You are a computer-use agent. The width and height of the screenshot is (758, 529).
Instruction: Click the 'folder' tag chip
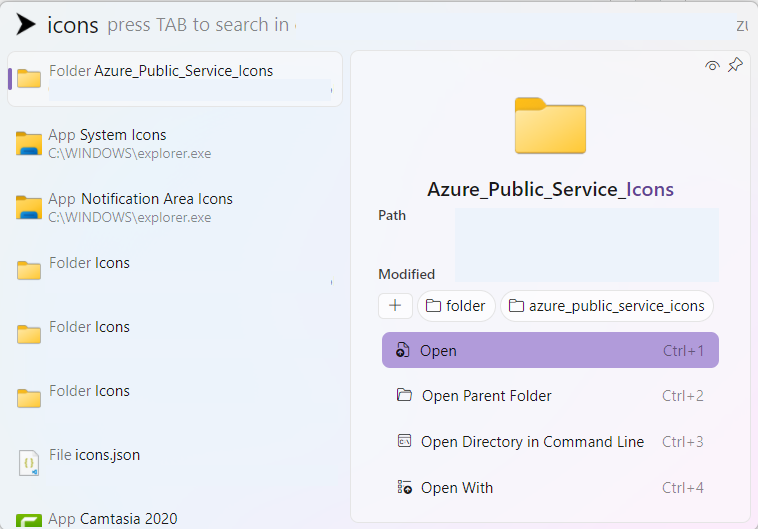point(456,306)
